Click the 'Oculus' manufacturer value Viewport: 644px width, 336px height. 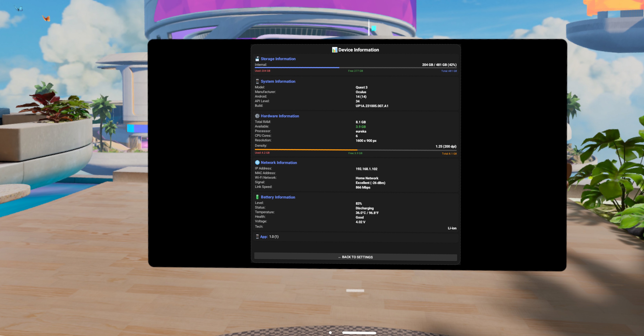(361, 92)
